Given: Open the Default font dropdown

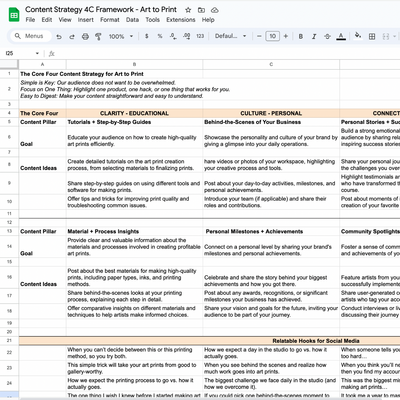Looking at the screenshot, I should pos(231,36).
